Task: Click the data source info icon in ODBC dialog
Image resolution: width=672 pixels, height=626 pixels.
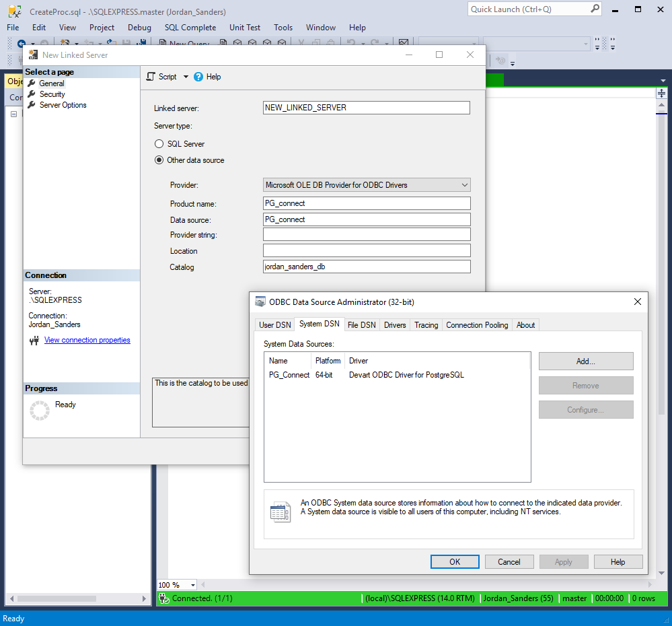Action: [x=281, y=512]
